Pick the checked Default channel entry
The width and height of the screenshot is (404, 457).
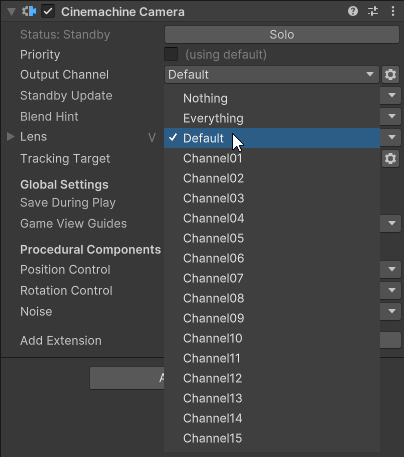pyautogui.click(x=272, y=138)
